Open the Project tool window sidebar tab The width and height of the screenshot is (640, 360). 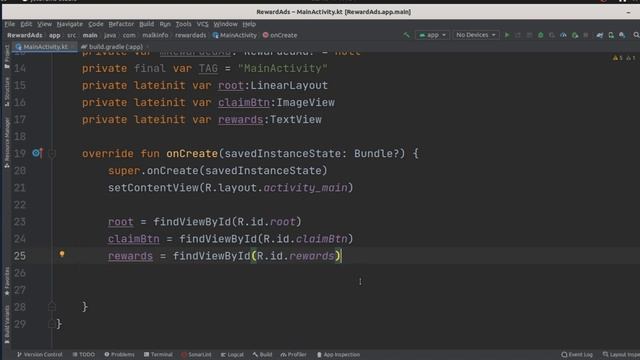click(7, 57)
